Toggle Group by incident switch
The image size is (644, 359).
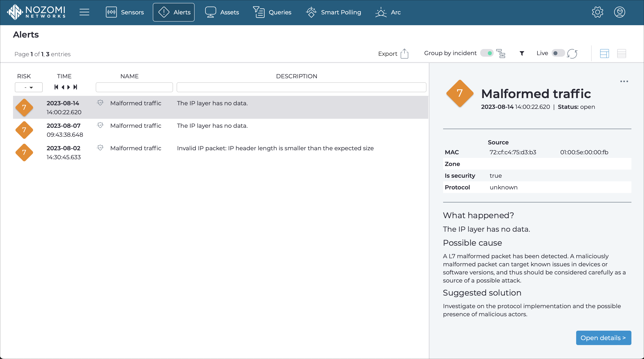[486, 53]
